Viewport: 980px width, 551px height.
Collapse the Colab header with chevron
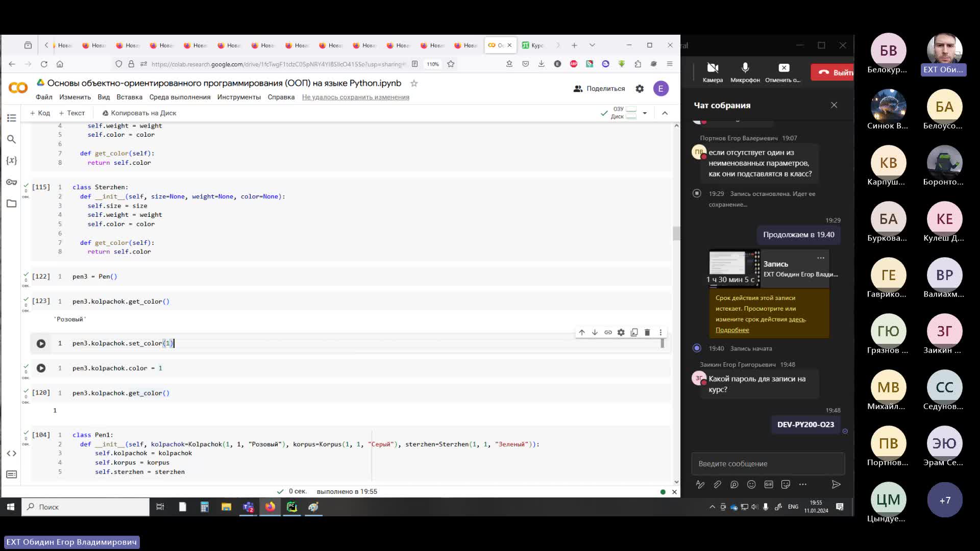(x=665, y=113)
